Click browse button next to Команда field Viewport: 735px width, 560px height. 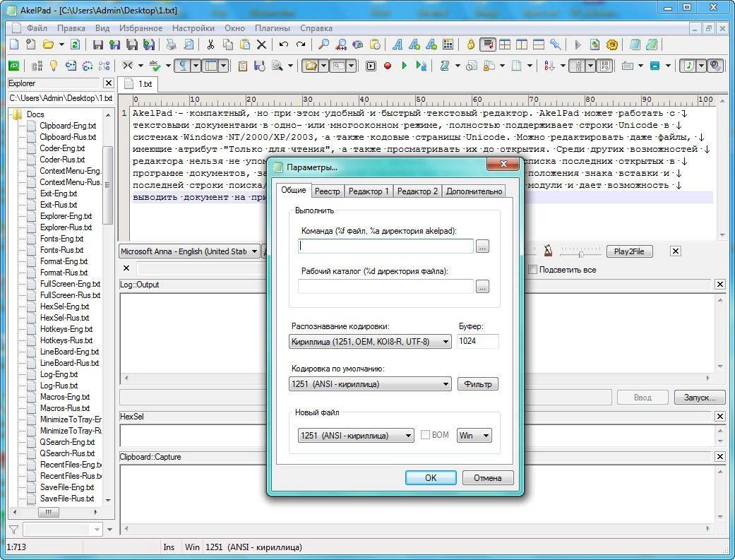[x=482, y=246]
